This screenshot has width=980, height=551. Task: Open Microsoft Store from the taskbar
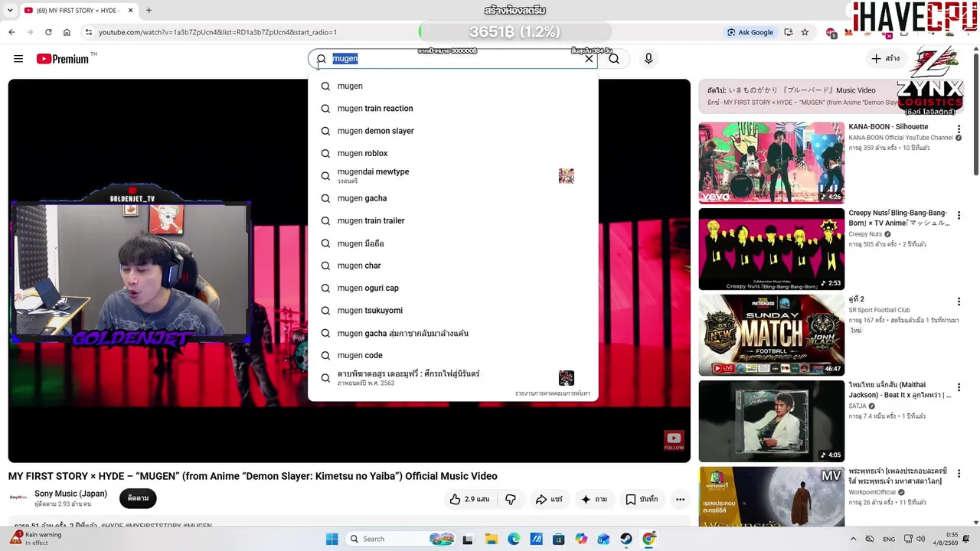point(559,539)
